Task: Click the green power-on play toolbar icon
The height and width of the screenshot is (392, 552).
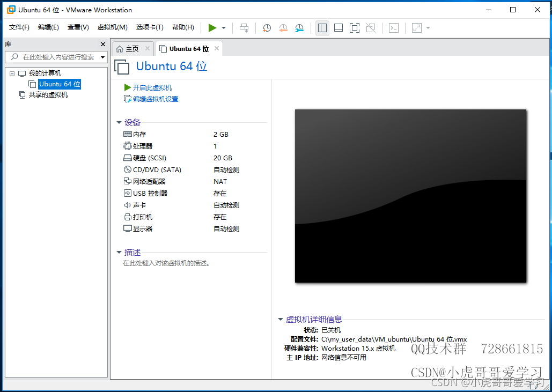Action: [212, 28]
